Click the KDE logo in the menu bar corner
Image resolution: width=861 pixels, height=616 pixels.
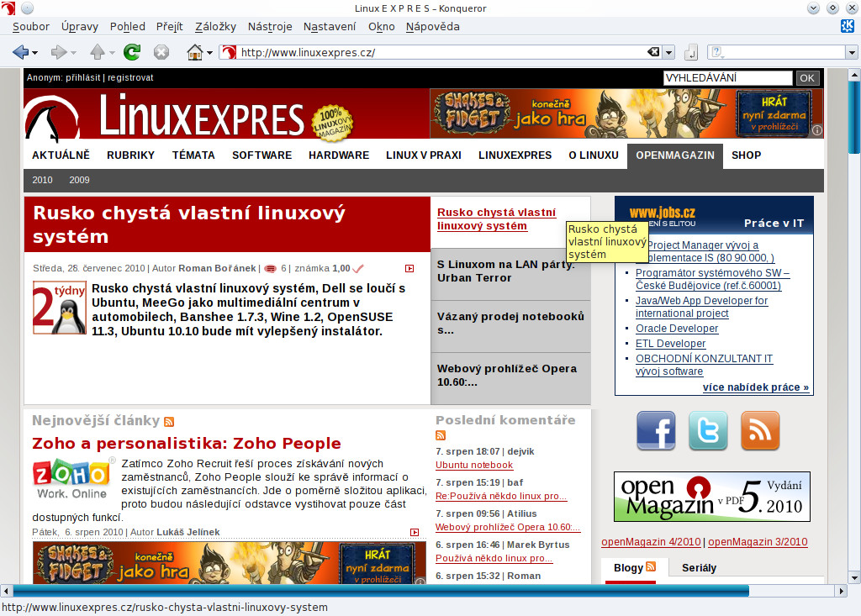(x=848, y=26)
